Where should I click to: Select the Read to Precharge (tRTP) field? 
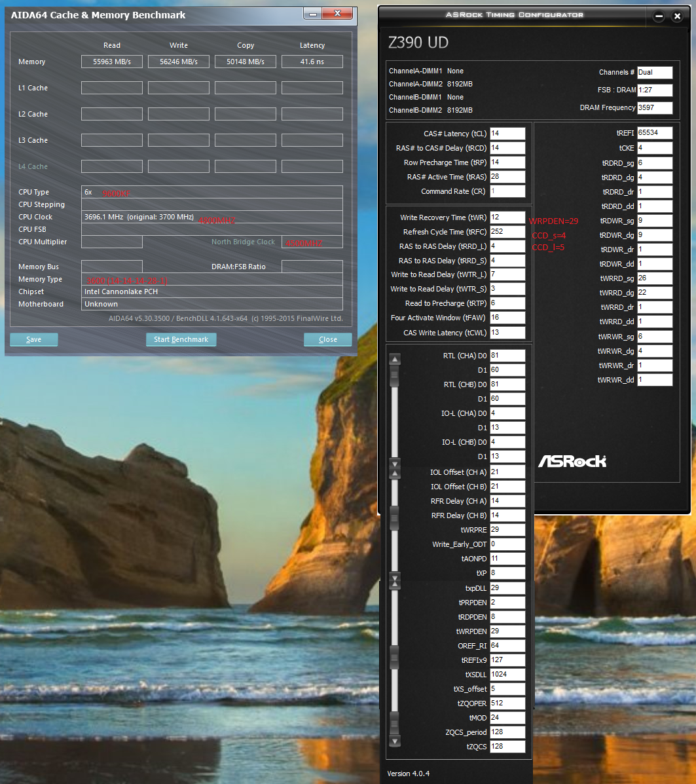pyautogui.click(x=507, y=303)
